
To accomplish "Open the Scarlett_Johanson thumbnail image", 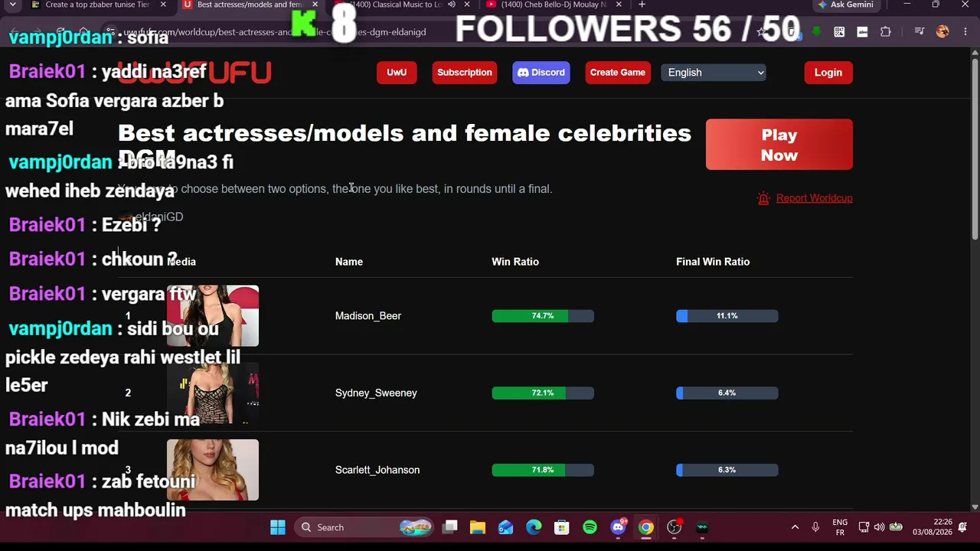I will (213, 470).
